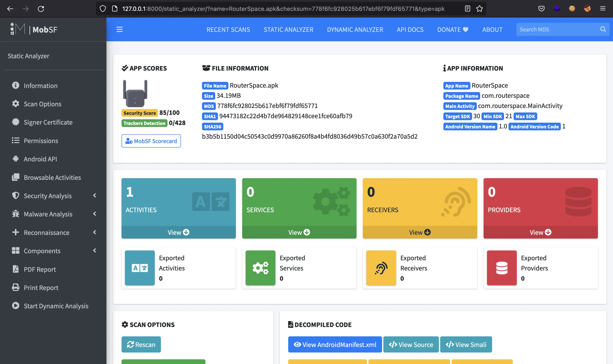Viewport: 613px width, 364px height.
Task: Expand the Reconnaissance submenu chevron
Action: (95, 232)
